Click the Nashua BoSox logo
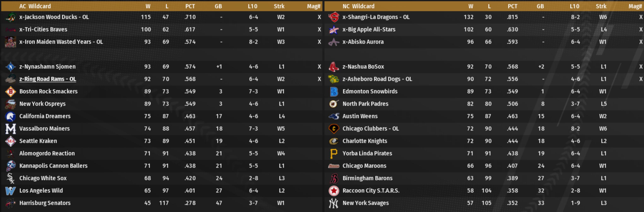Image resolution: width=644 pixels, height=212 pixels. pos(333,67)
